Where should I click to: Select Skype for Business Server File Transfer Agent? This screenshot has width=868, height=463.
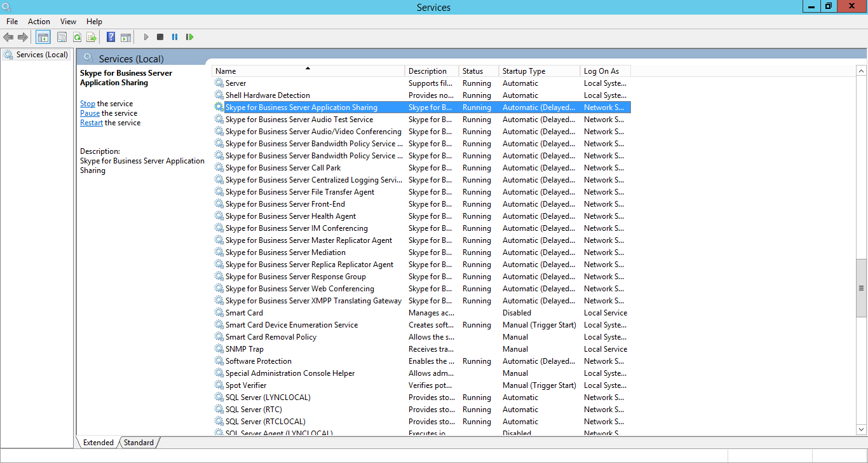pos(421,192)
